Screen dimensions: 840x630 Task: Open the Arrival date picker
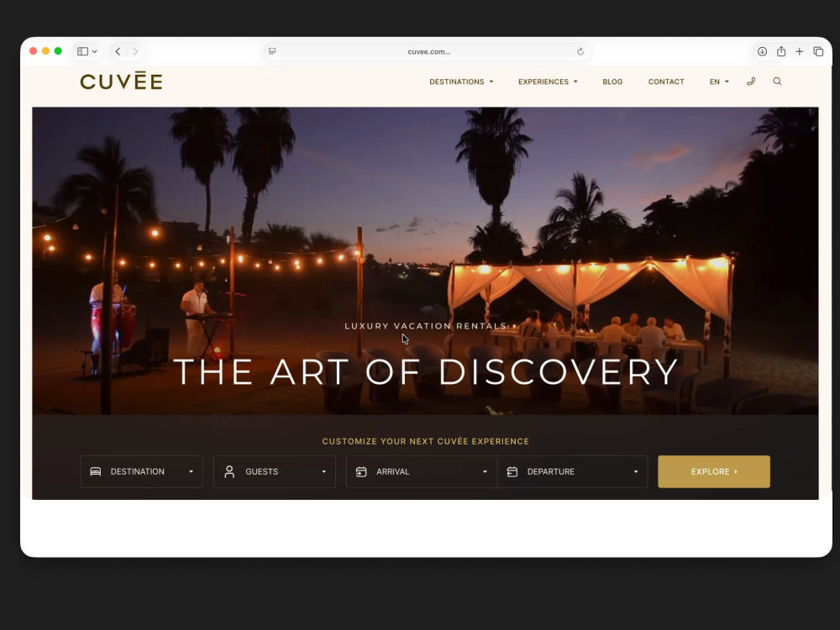click(x=422, y=471)
